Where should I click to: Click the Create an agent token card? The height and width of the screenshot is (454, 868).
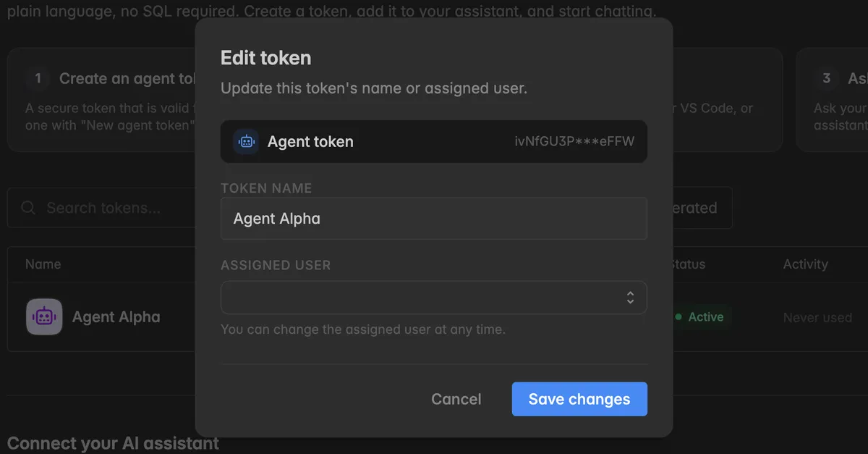[x=101, y=100]
